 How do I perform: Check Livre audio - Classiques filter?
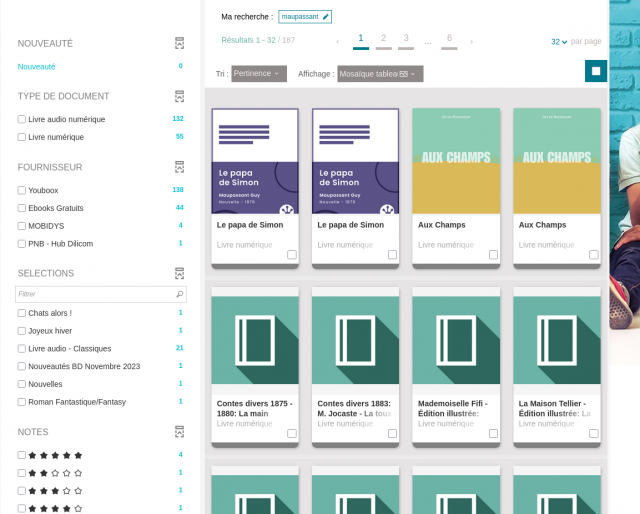coord(22,349)
